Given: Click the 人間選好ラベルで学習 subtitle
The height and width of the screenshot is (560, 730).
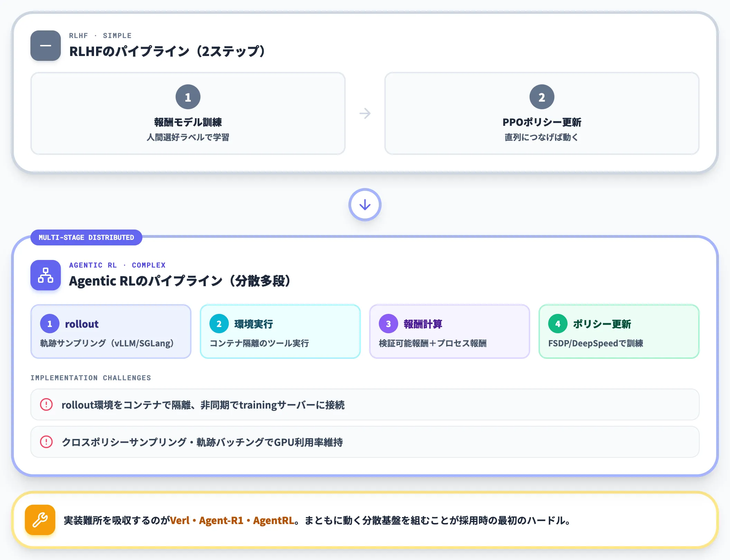Looking at the screenshot, I should click(x=188, y=137).
